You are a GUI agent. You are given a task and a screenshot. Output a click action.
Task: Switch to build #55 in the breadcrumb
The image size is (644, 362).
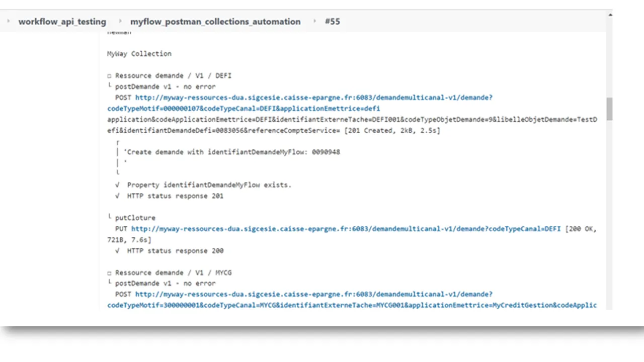[x=332, y=22]
